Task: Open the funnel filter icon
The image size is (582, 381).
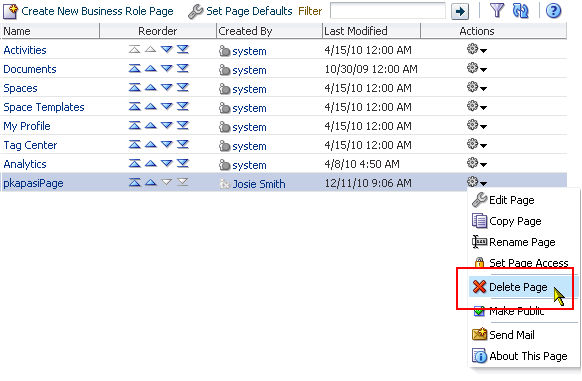Action: tap(497, 10)
